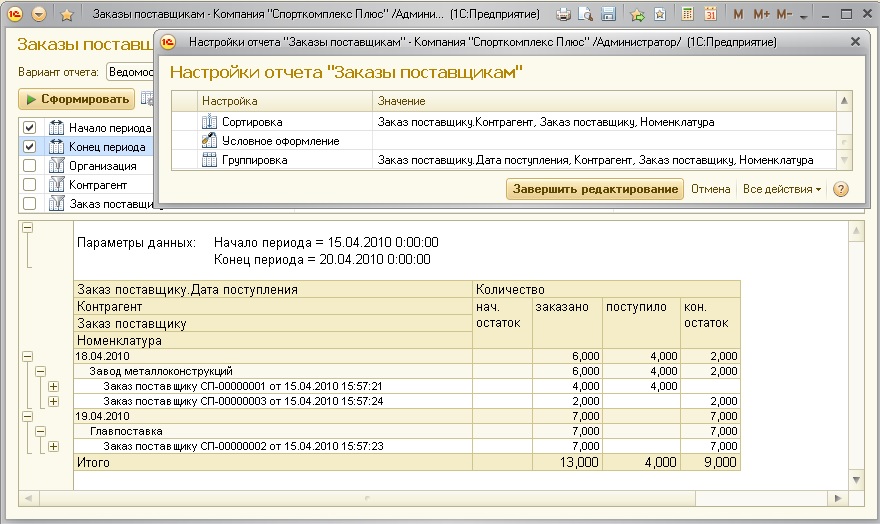Open the Все действия menu
The width and height of the screenshot is (880, 524).
781,189
